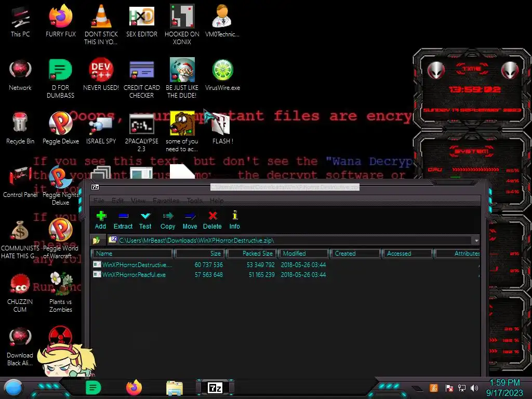Sort by Packed Size column header

(x=252, y=254)
